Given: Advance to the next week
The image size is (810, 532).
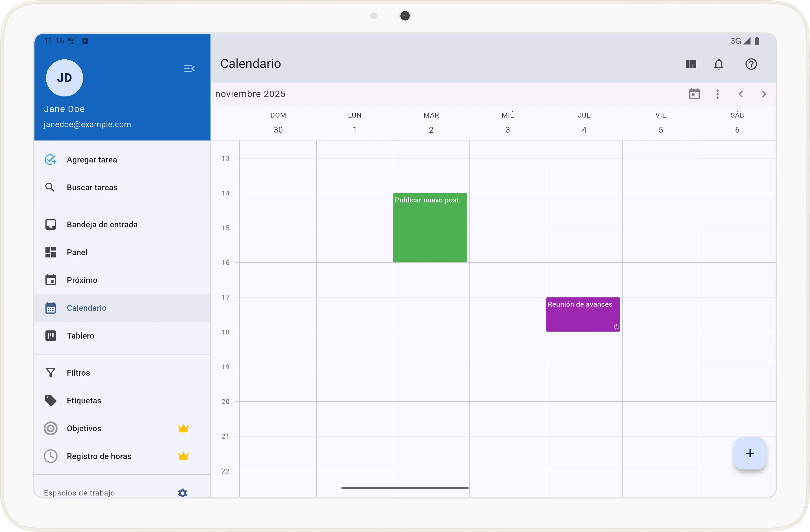Looking at the screenshot, I should 764,94.
